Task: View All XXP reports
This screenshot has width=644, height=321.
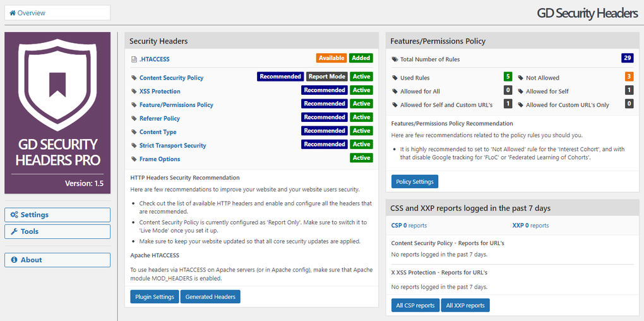Action: [x=465, y=306]
